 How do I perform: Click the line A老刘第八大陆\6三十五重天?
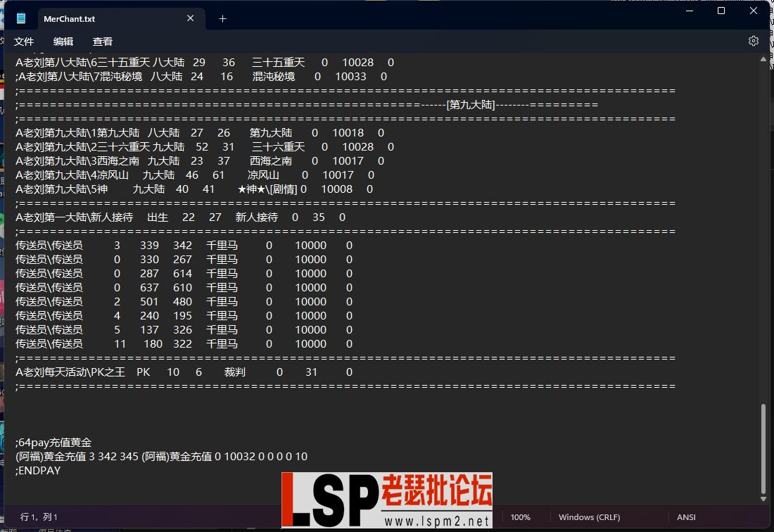coord(205,63)
